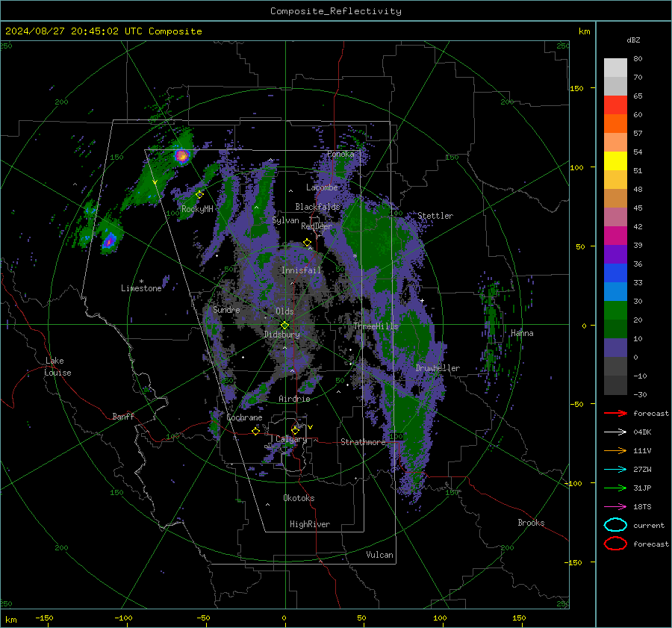
Task: Click the white 04DK arrow icon
Action: pyautogui.click(x=615, y=432)
